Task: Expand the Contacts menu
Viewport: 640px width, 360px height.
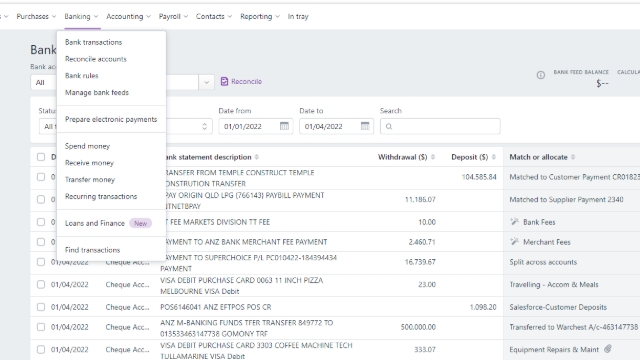Action: pos(213,16)
